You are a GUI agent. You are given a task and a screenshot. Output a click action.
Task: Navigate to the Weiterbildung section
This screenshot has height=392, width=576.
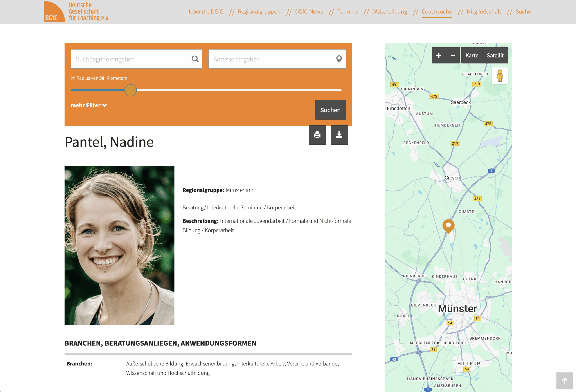pos(389,11)
